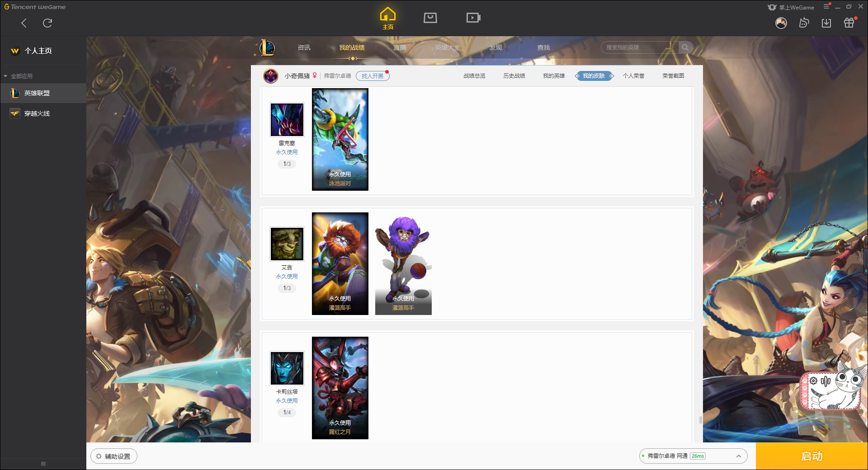Image resolution: width=868 pixels, height=470 pixels.
Task: Open the 我的皮肤 sub-tab
Action: click(594, 76)
